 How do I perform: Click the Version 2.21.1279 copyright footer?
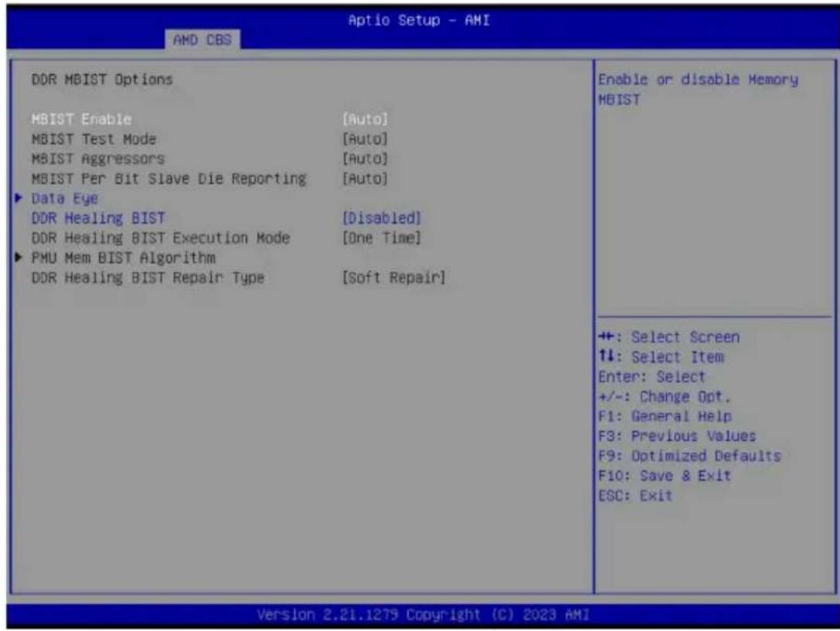[423, 615]
